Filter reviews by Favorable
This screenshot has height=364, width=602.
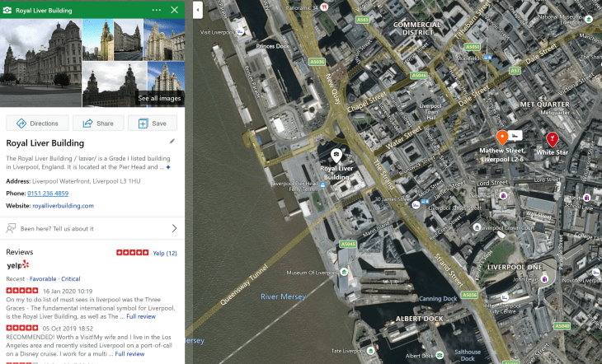tap(43, 279)
